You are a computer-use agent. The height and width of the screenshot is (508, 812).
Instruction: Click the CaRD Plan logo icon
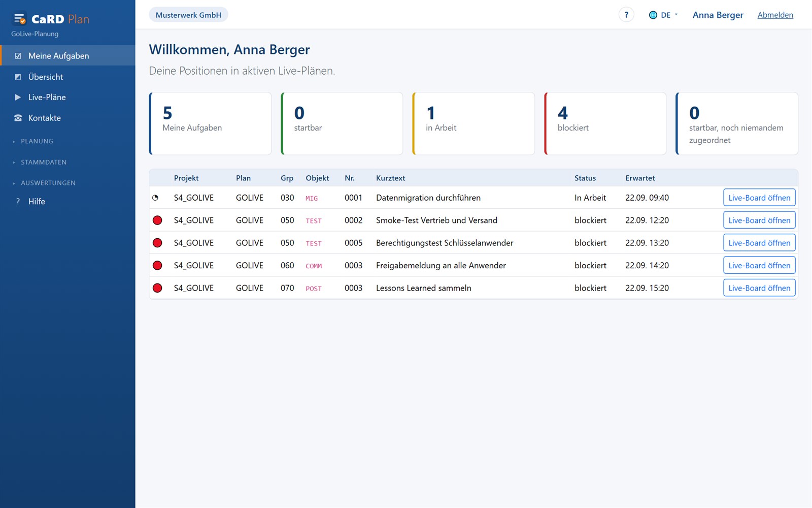click(19, 19)
